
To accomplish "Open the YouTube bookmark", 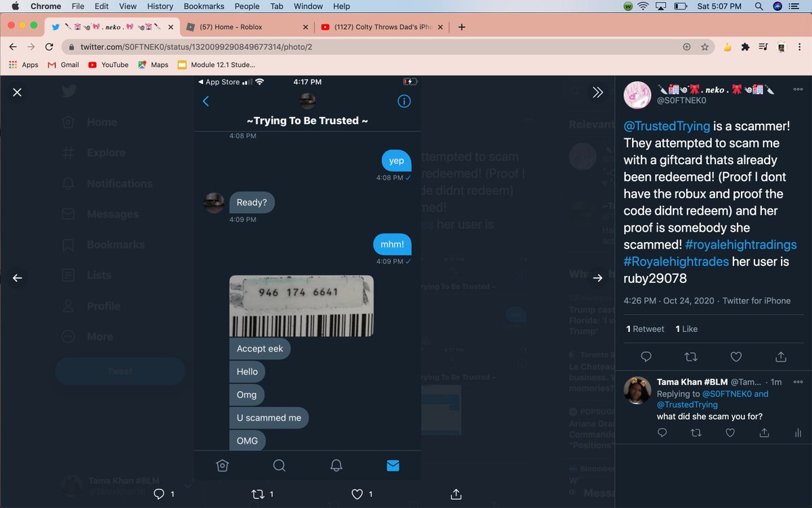I will pos(108,65).
